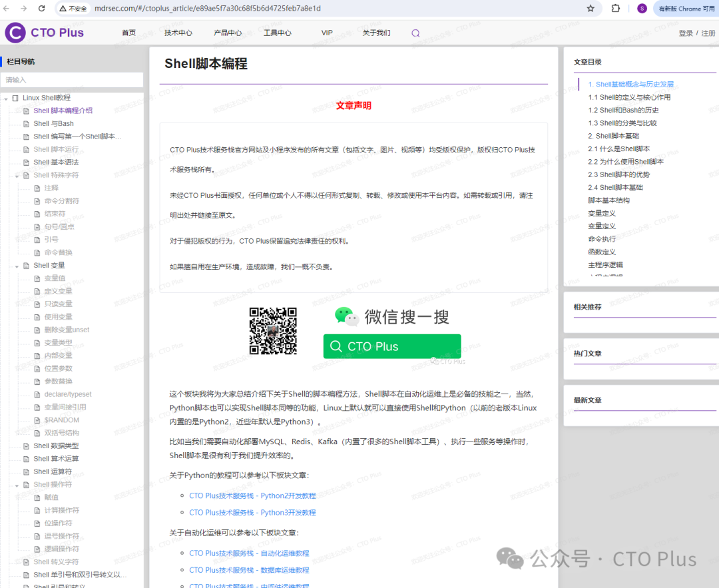The height and width of the screenshot is (588, 719).
Task: Click document icon beside Shell 与Bash
Action: tap(26, 123)
